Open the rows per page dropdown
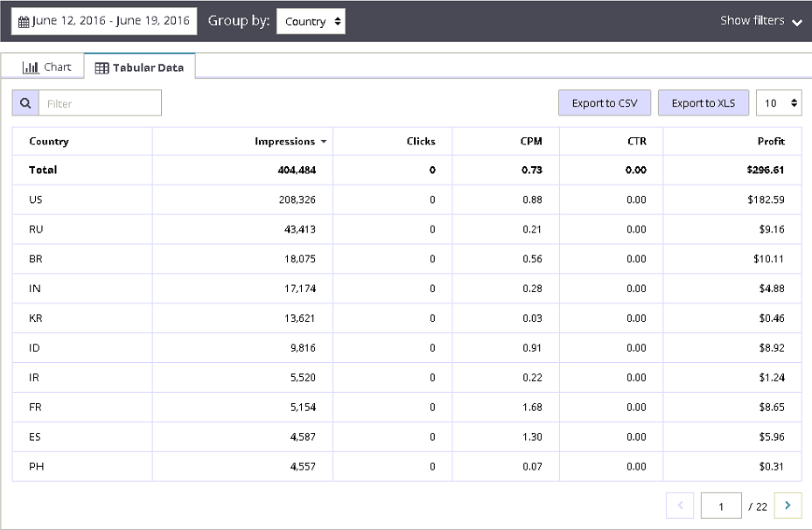This screenshot has width=812, height=530. click(778, 103)
